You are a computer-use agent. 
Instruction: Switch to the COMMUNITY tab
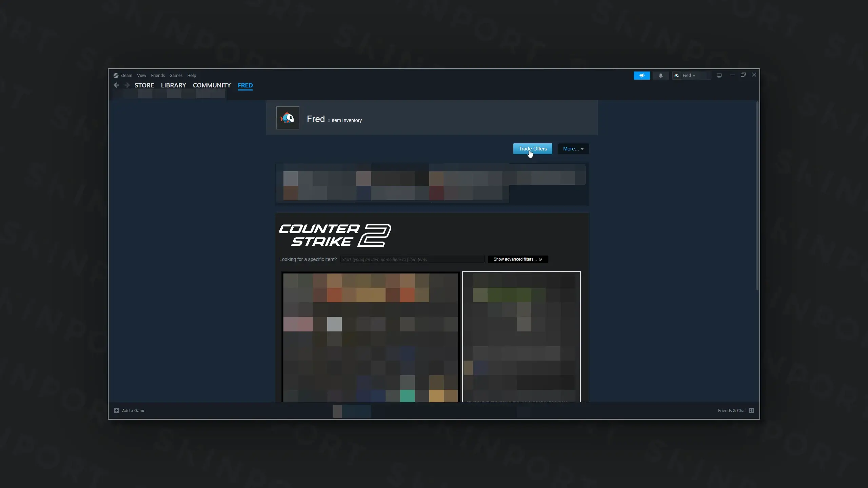212,85
